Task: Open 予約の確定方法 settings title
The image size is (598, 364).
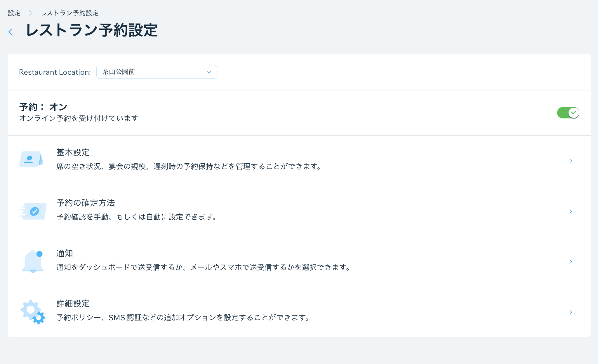Action: click(86, 203)
